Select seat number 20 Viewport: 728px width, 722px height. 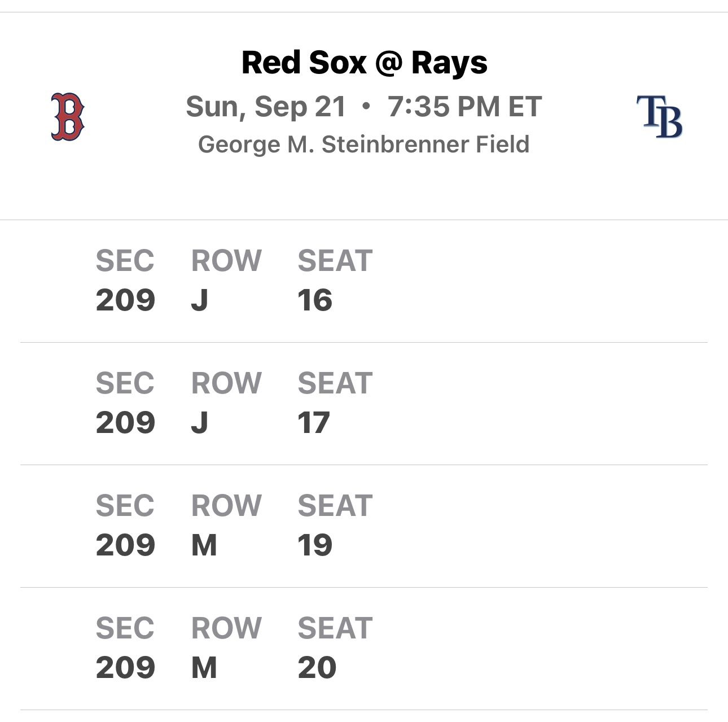(x=317, y=668)
